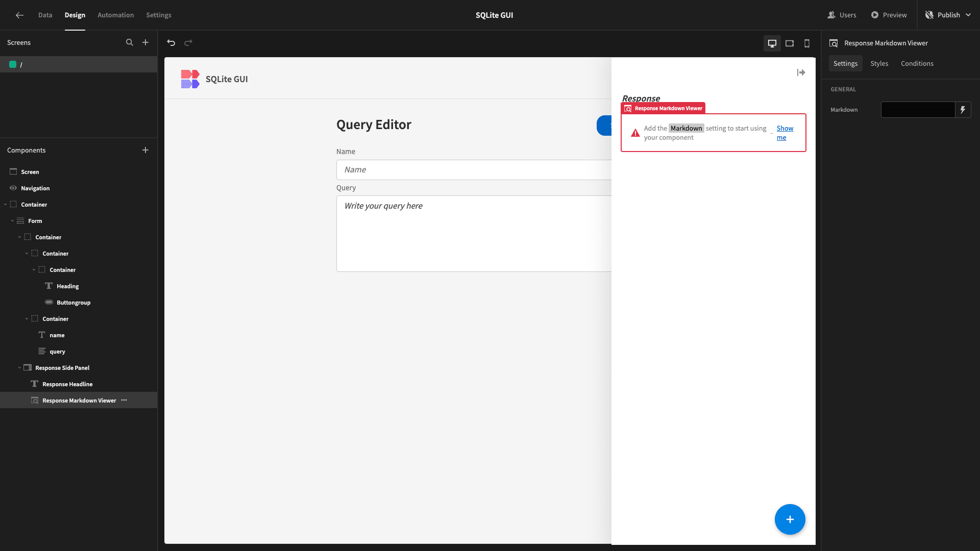Open the Data tab
This screenshot has height=551, width=980.
point(45,15)
